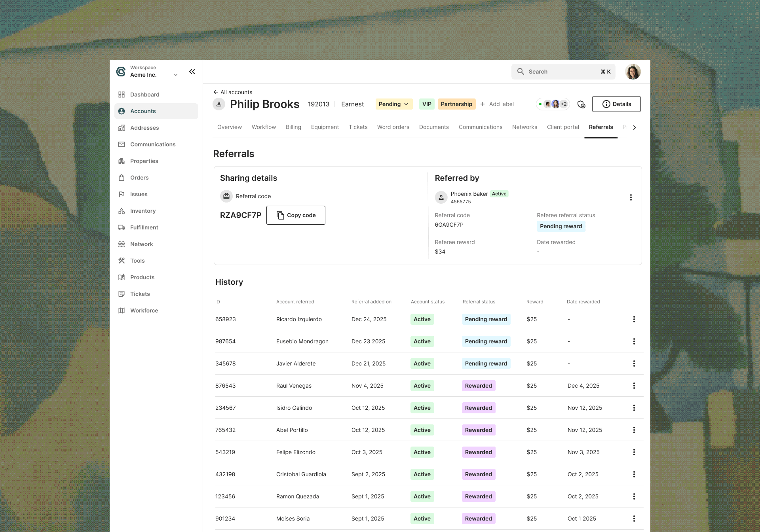Click the clock shield icon beside Details

click(x=581, y=104)
